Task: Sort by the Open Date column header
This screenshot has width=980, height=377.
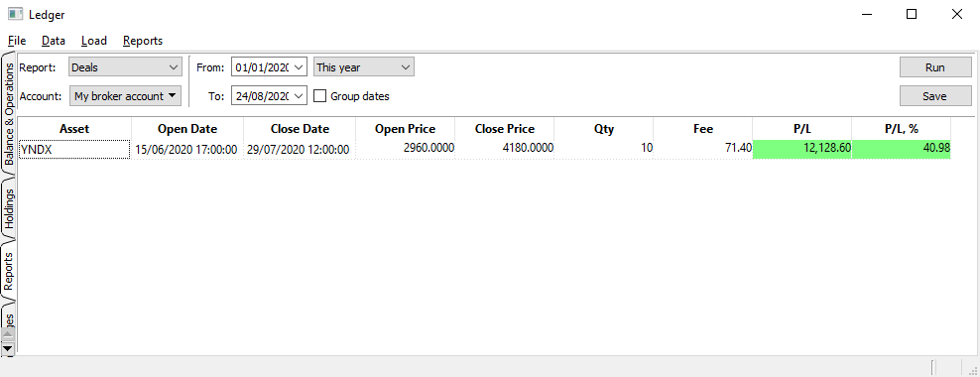Action: (187, 129)
